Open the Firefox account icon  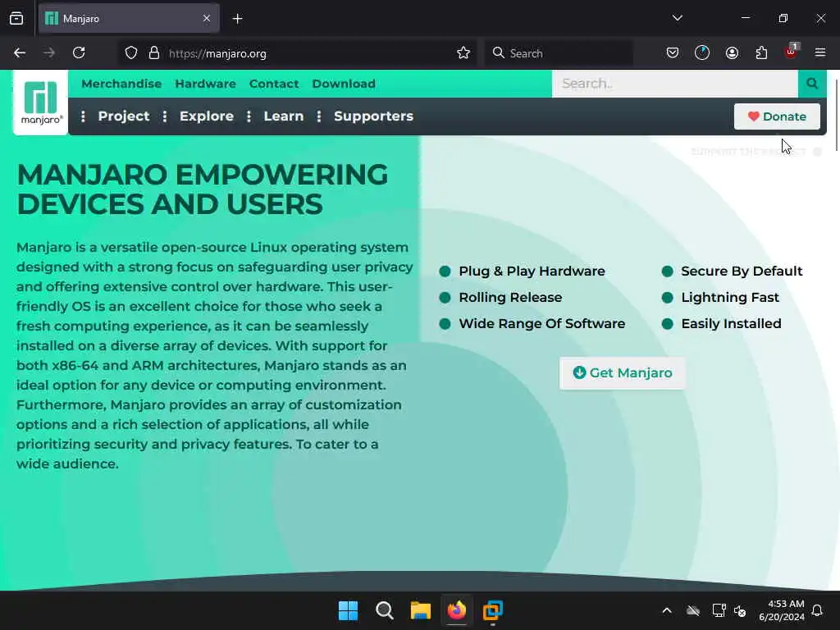tap(732, 53)
